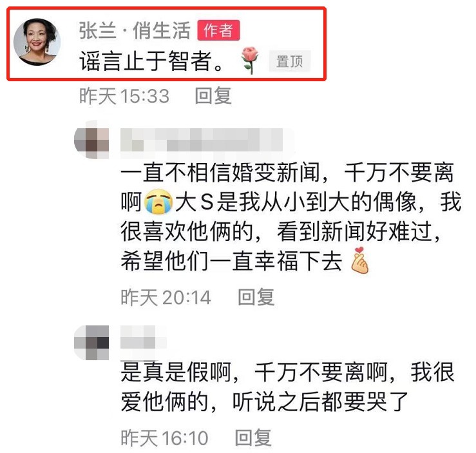The width and height of the screenshot is (476, 453).
Task: Tap the 昨天 15:33 timestamp
Action: point(124,96)
